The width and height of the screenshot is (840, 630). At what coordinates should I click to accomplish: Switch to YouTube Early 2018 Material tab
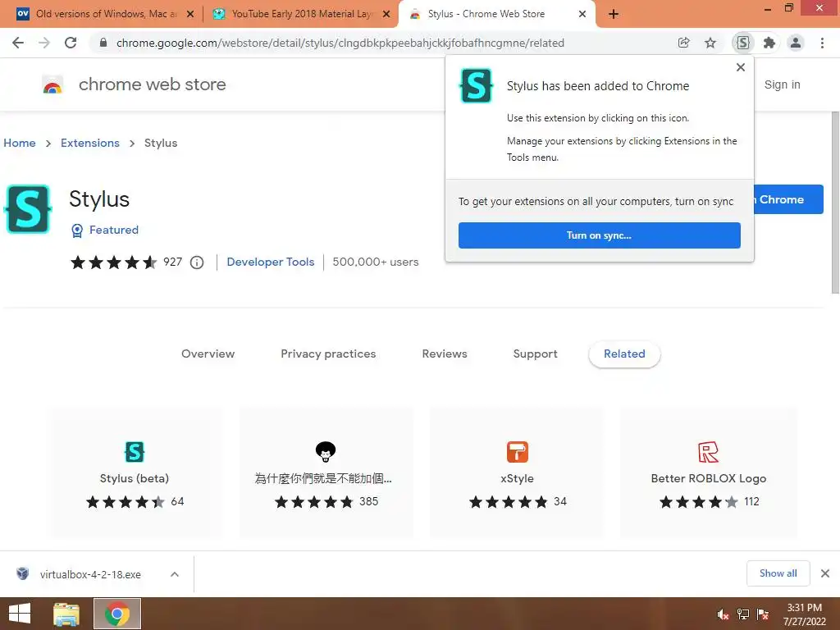click(x=300, y=14)
